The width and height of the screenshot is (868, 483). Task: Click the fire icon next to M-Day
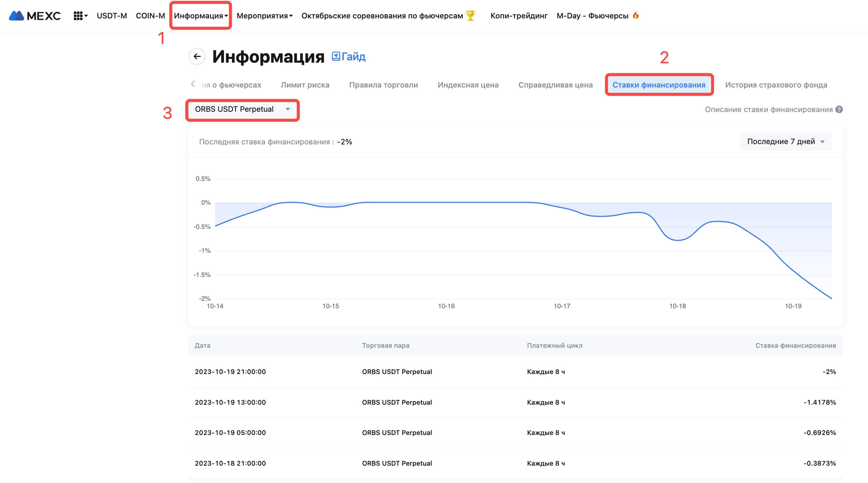click(635, 15)
